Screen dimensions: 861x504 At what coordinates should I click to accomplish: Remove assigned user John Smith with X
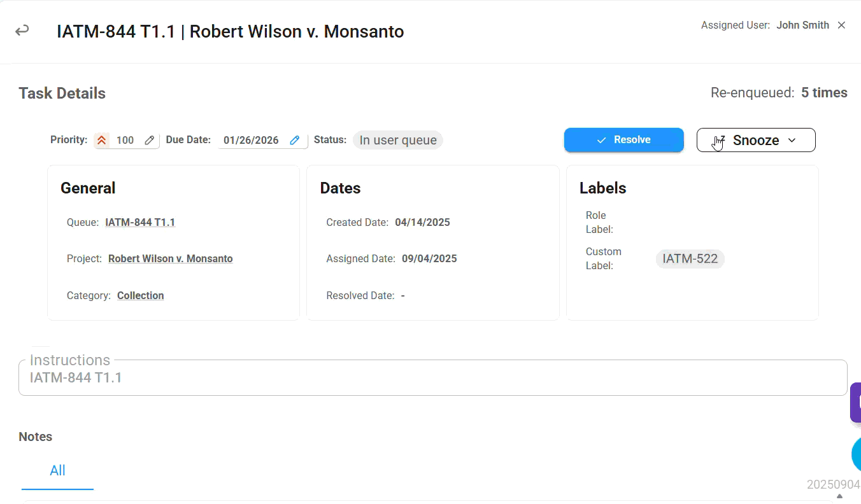pos(841,25)
